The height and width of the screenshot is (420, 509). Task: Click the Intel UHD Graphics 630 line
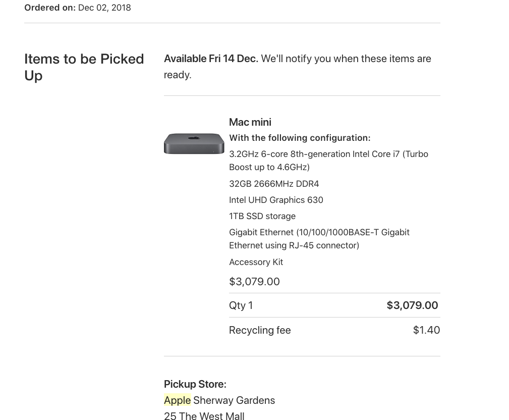(276, 200)
